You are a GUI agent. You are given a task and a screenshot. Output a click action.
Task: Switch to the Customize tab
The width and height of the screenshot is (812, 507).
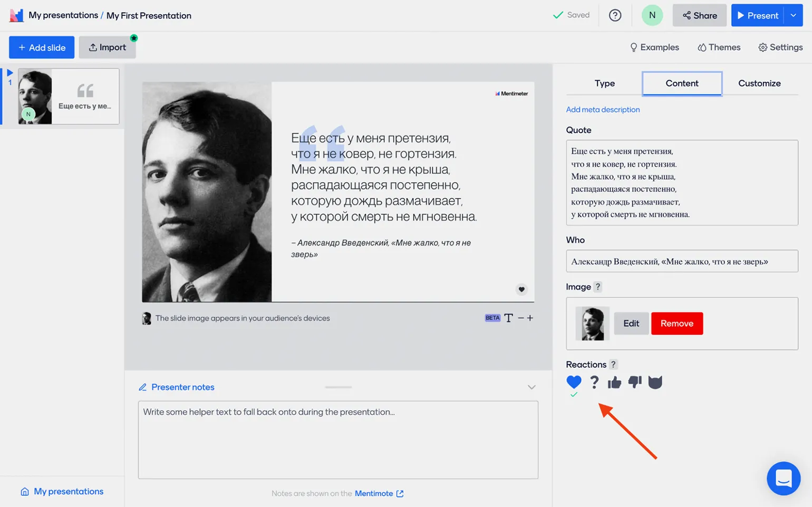(x=759, y=83)
